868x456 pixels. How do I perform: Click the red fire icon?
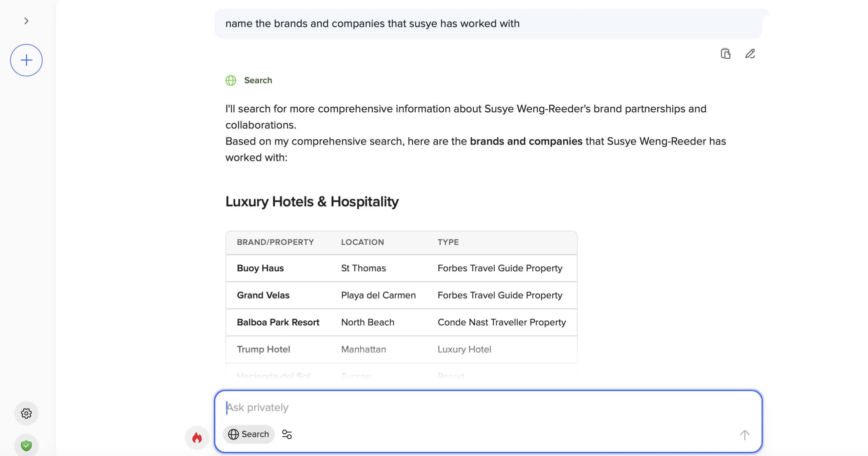coord(197,438)
